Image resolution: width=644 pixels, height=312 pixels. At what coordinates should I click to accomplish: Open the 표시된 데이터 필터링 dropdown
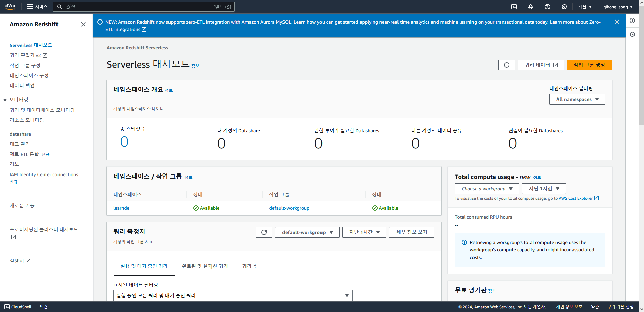click(x=233, y=296)
